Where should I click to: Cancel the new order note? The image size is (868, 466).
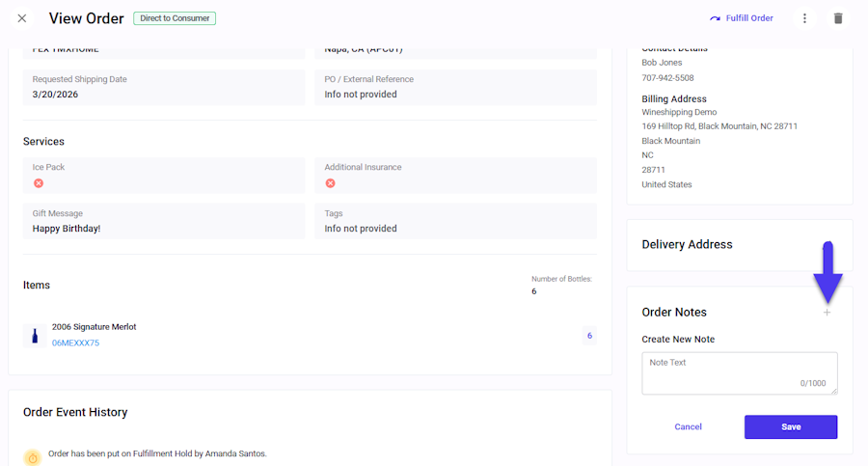pyautogui.click(x=688, y=426)
